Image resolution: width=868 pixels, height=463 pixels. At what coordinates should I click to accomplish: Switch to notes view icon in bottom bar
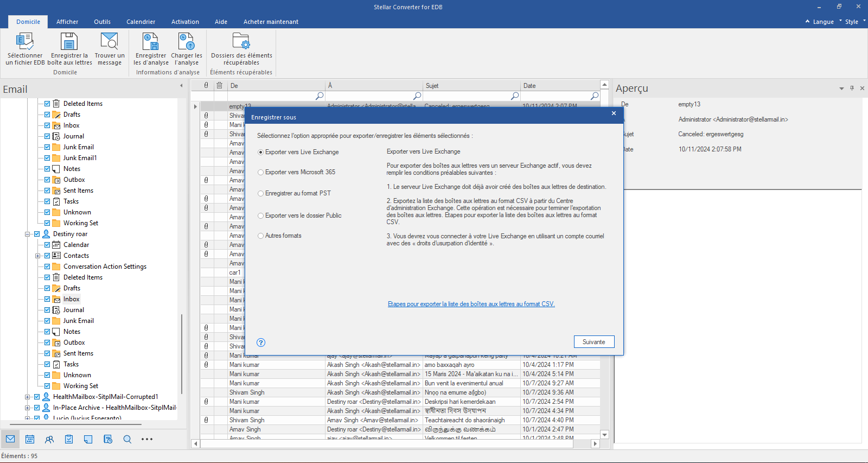pos(88,439)
